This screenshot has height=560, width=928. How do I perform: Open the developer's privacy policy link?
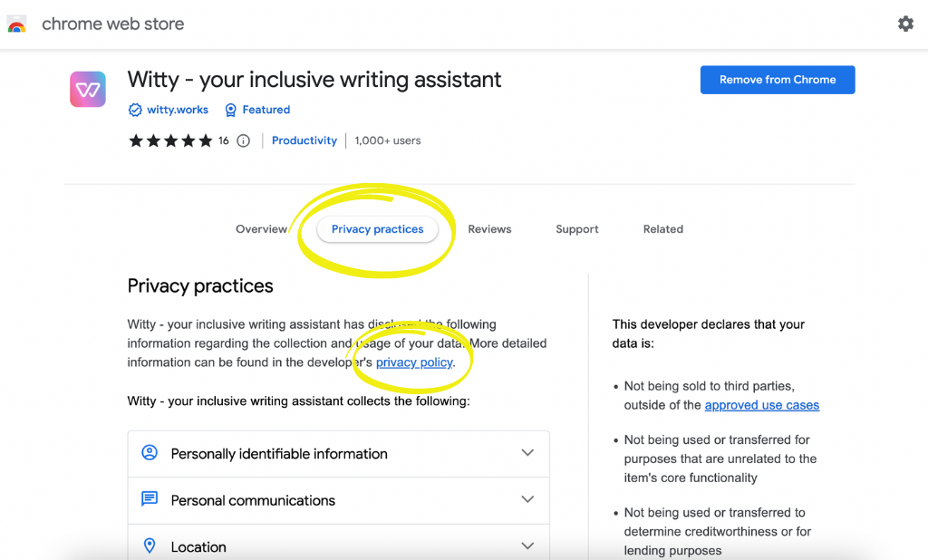pos(414,362)
